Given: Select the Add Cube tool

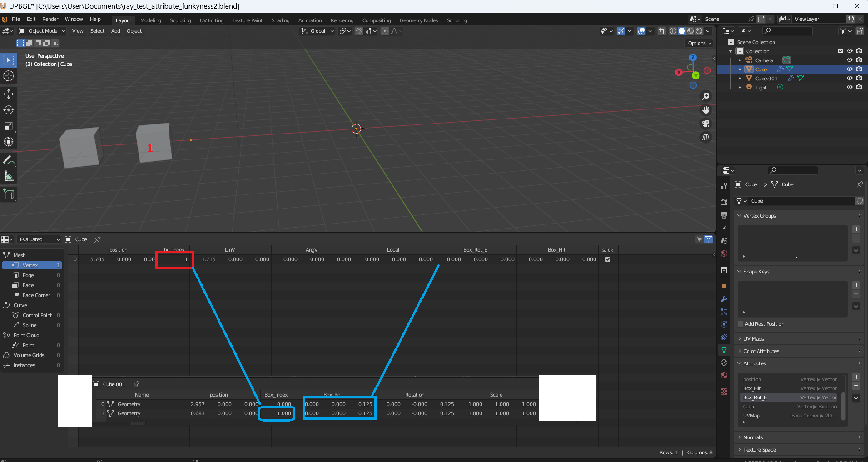Looking at the screenshot, I should tap(9, 194).
